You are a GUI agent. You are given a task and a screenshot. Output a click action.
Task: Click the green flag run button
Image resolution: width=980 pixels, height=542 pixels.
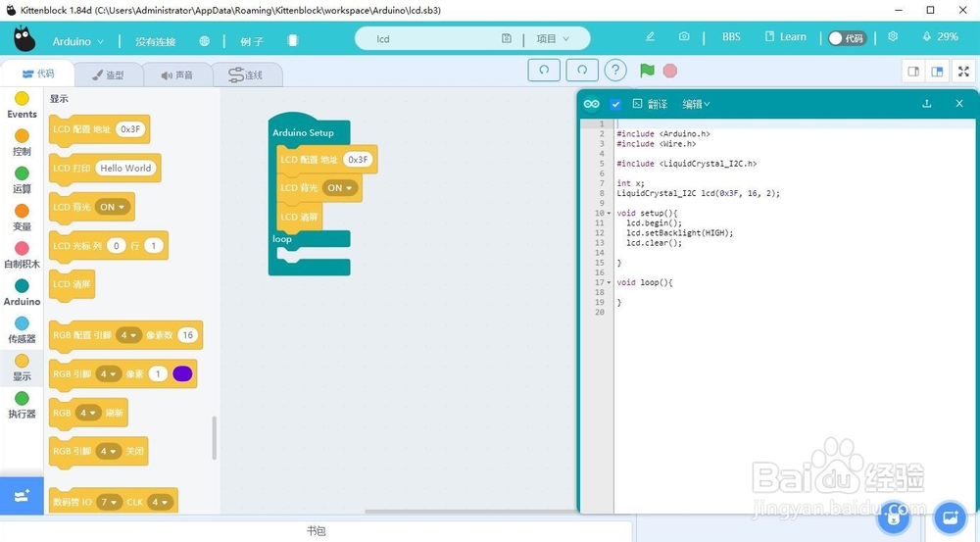click(647, 70)
